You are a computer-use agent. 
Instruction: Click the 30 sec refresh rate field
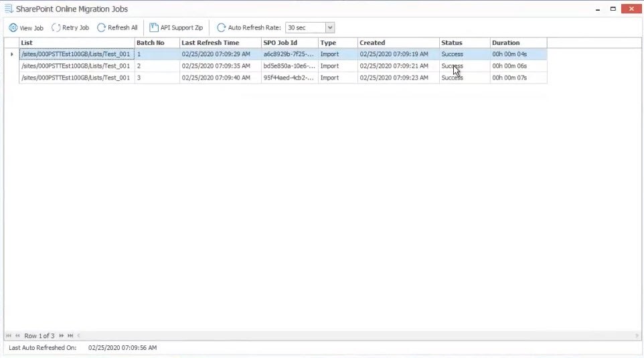coord(305,27)
